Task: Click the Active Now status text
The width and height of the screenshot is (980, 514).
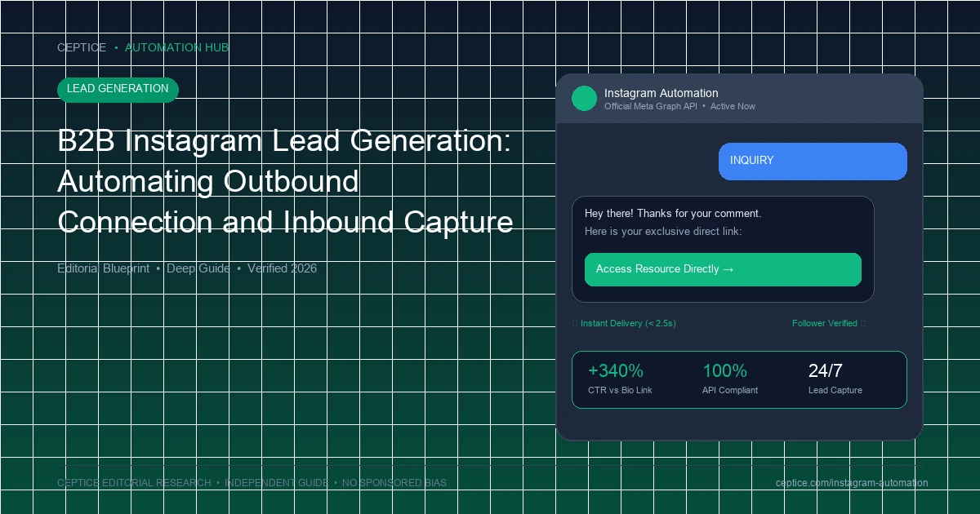Action: click(x=733, y=106)
